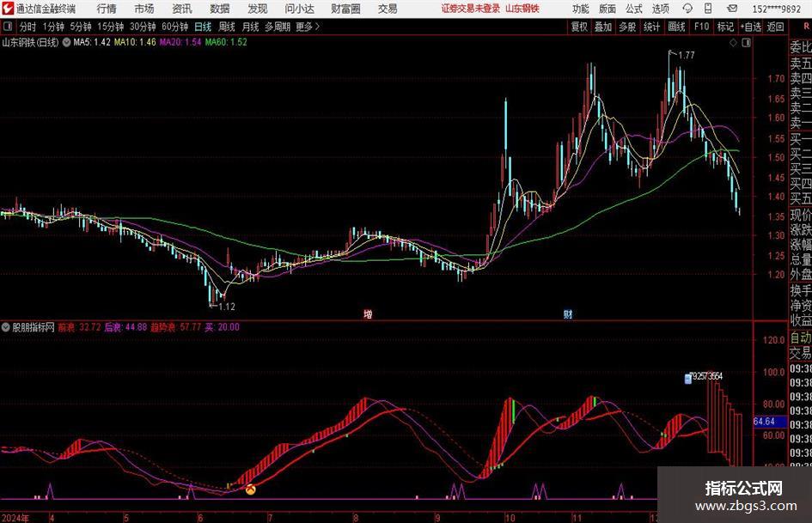Screen dimensions: 812x523
Task: Click the diamond icon at chart top-right
Action: click(733, 43)
